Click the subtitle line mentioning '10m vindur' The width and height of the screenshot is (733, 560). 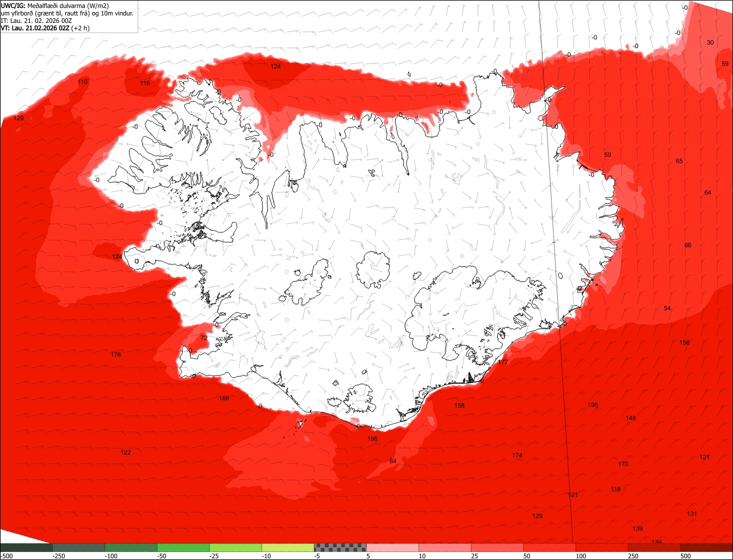(67, 13)
